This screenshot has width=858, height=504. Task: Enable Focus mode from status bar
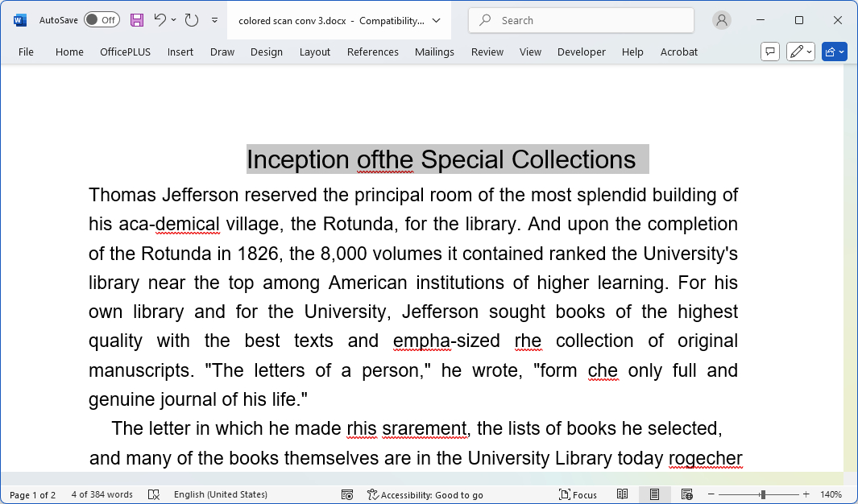pos(578,494)
